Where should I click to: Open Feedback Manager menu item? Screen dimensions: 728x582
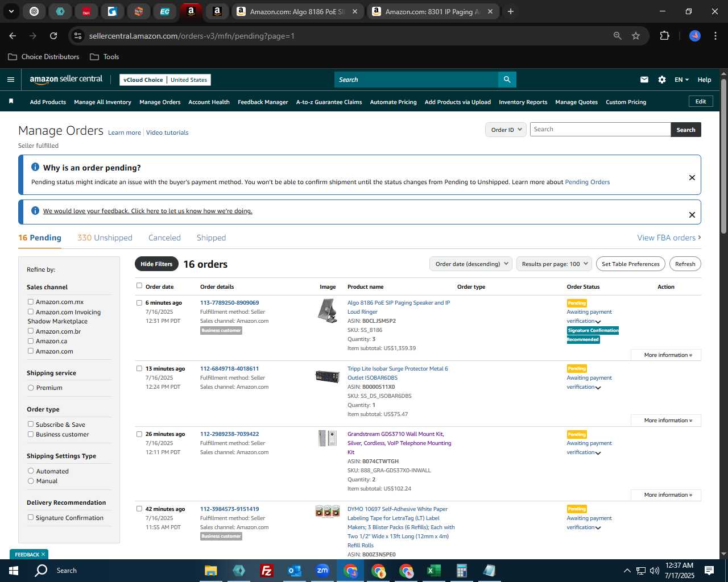point(263,102)
